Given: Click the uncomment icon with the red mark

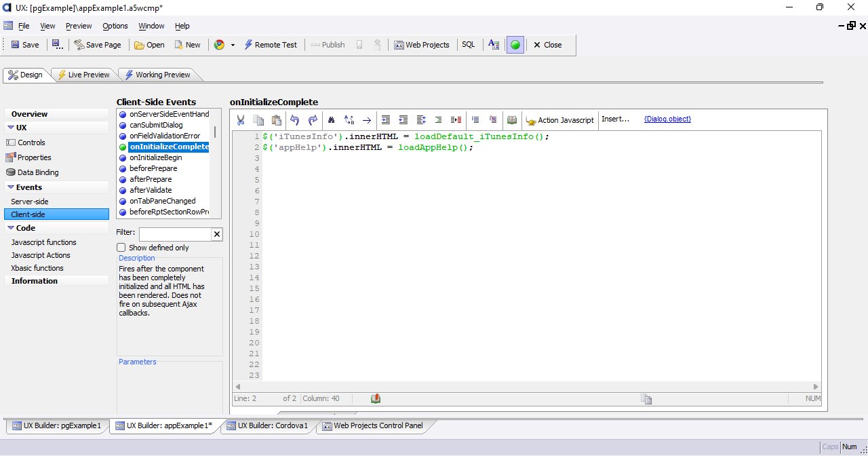Looking at the screenshot, I should [x=493, y=119].
